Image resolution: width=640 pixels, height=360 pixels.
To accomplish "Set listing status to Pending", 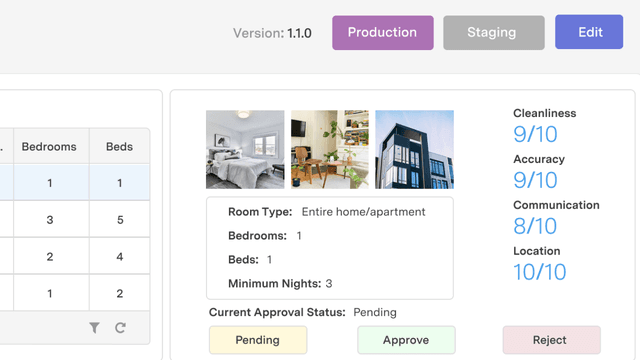I will point(258,340).
